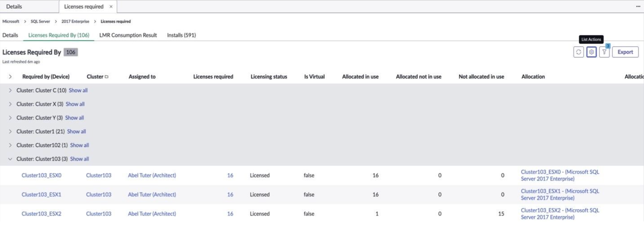Open Cluster103_ESX1 SQL Server allocation link
The height and width of the screenshot is (225, 644).
pos(560,195)
